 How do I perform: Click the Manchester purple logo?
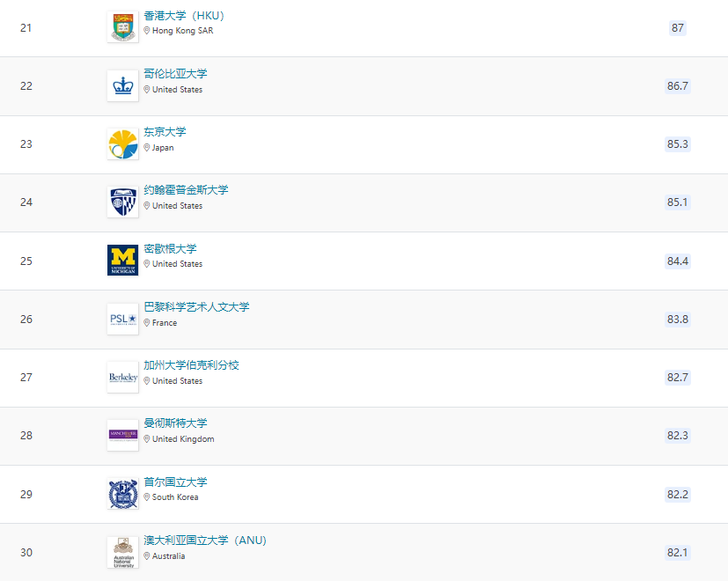[122, 435]
